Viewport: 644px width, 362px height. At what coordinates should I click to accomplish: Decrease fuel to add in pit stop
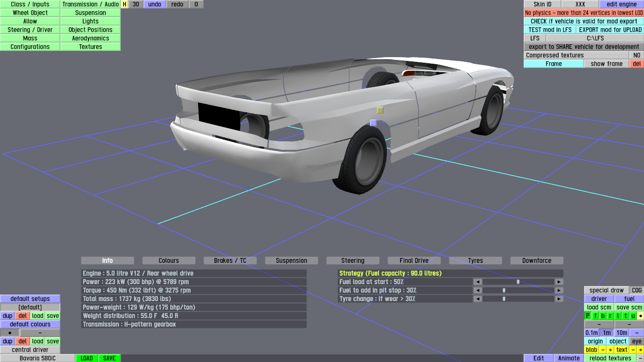(x=478, y=290)
